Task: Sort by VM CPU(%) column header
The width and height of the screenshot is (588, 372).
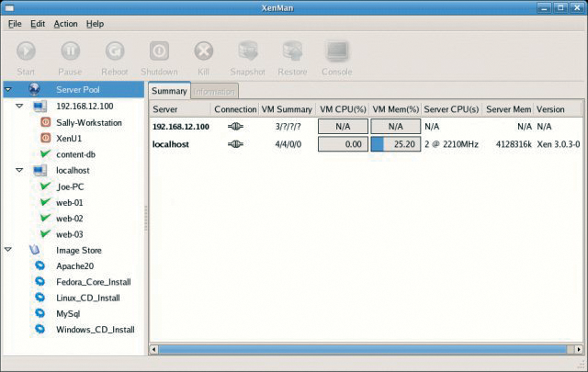Action: click(343, 109)
